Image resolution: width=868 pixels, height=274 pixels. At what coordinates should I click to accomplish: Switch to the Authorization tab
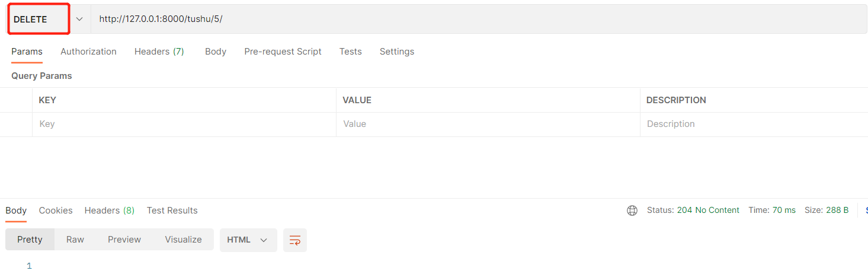coord(88,52)
